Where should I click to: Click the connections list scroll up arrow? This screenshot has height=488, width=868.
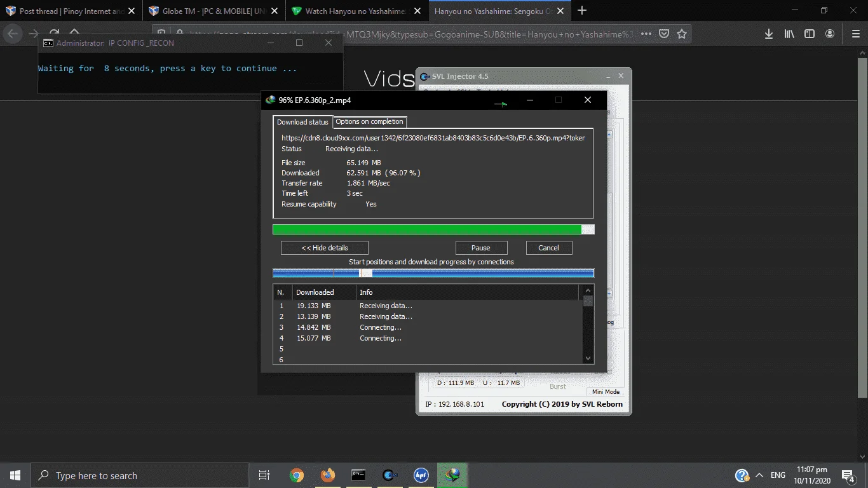588,292
